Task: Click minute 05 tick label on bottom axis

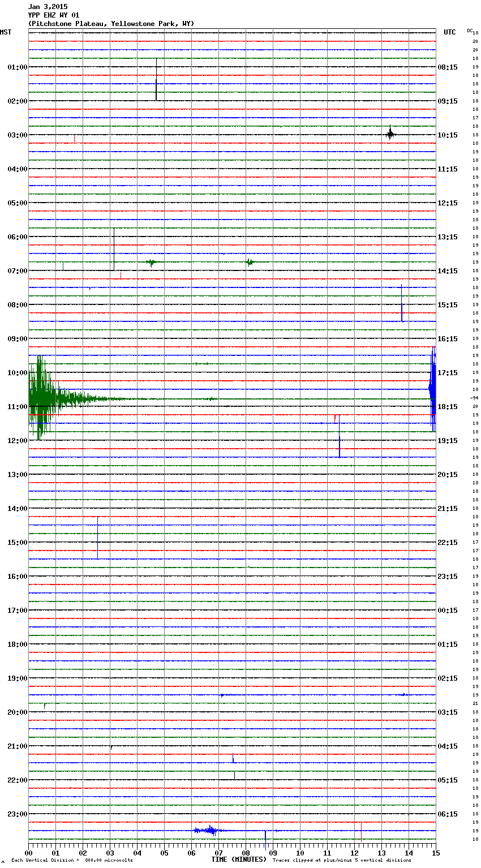Action: click(164, 853)
